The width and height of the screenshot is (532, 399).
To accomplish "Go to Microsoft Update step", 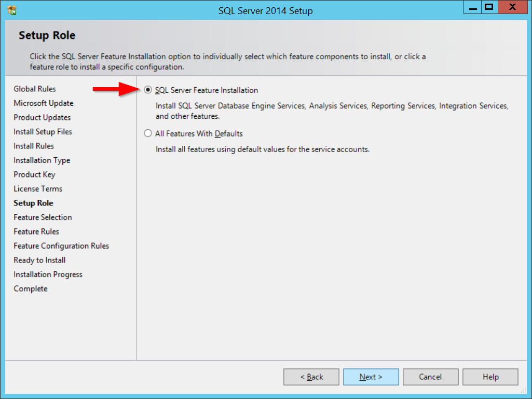I will click(x=44, y=103).
